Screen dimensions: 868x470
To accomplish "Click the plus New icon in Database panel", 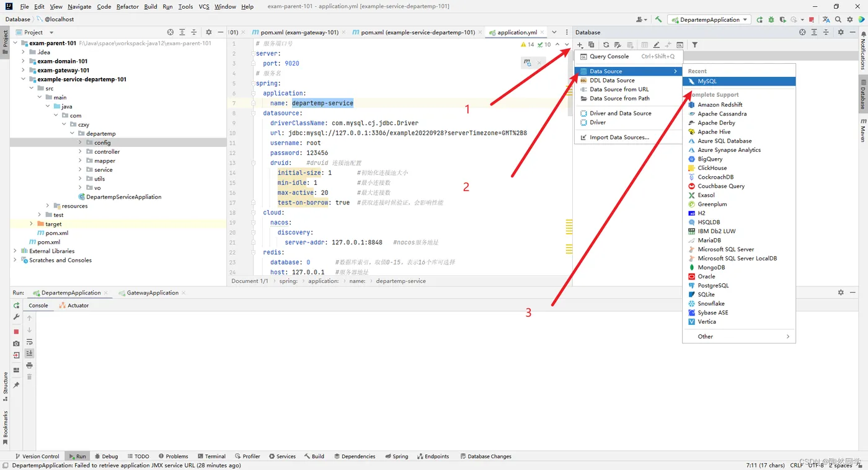I will [580, 45].
